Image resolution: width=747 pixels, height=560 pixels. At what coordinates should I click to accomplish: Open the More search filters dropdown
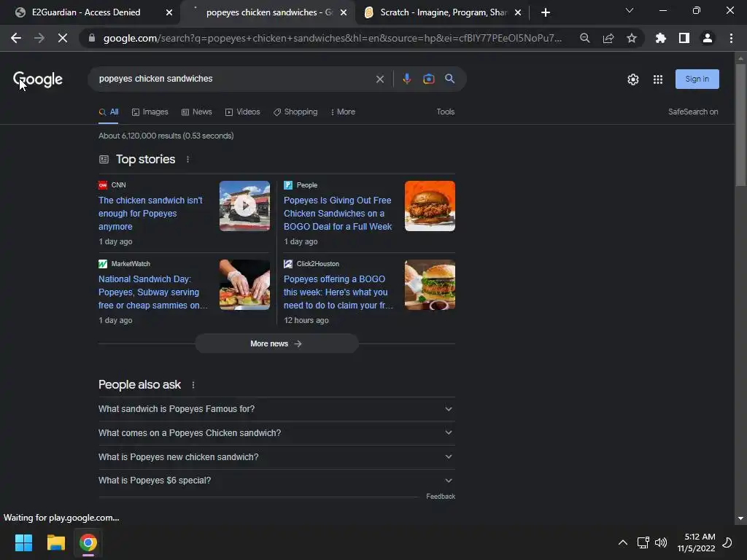coord(343,112)
